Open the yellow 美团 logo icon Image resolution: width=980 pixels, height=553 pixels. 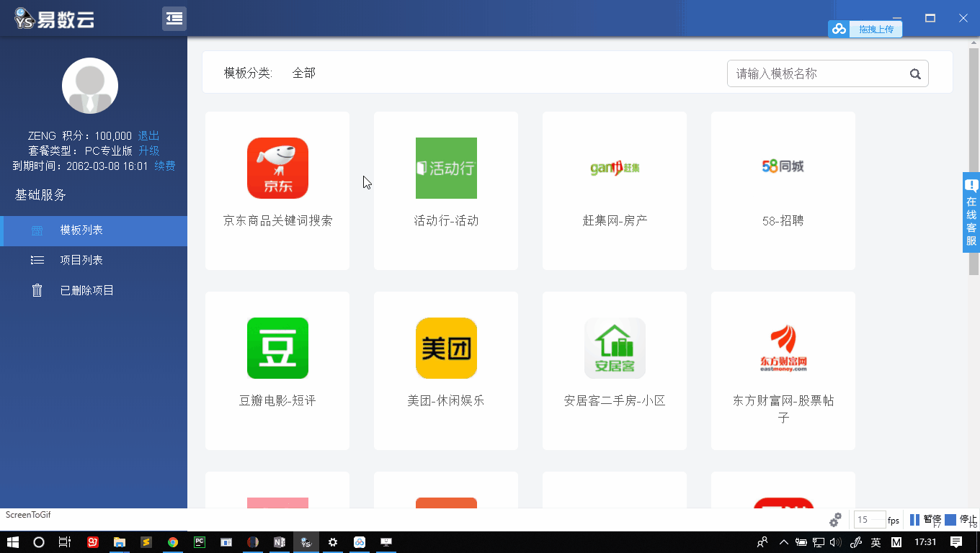(x=446, y=348)
